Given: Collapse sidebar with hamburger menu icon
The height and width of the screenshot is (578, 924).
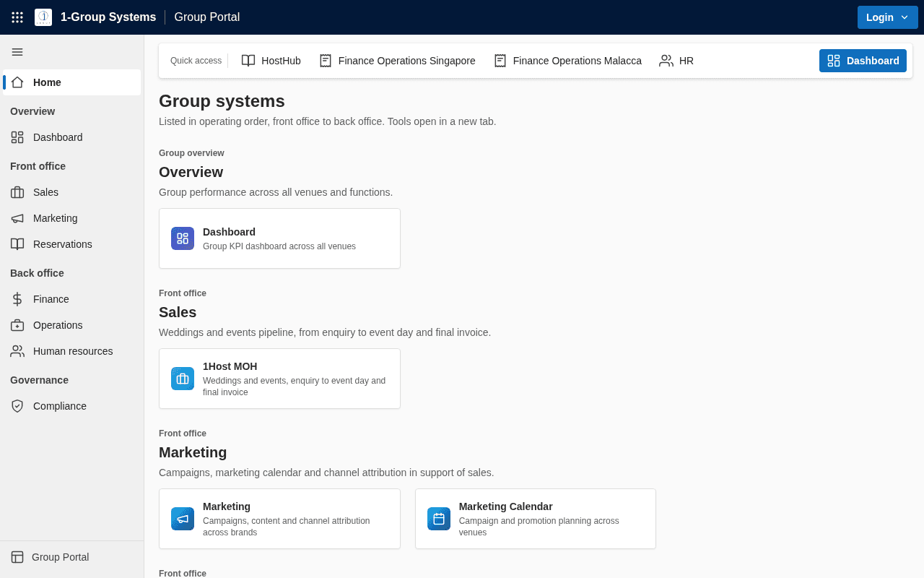Looking at the screenshot, I should click(17, 52).
